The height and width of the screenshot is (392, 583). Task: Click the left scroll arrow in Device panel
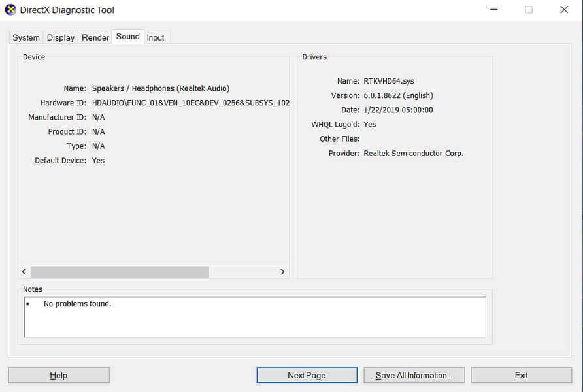[x=24, y=272]
